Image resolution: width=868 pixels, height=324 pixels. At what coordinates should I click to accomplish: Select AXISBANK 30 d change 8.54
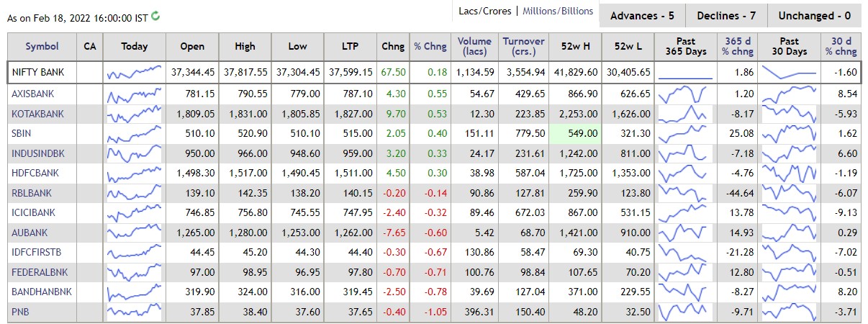click(x=848, y=94)
